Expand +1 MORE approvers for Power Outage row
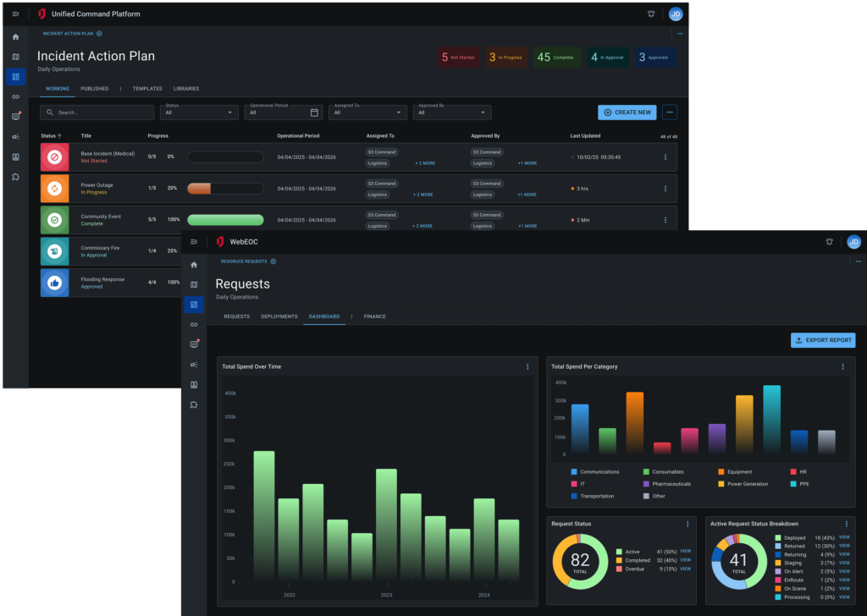The image size is (867, 616). tap(527, 195)
